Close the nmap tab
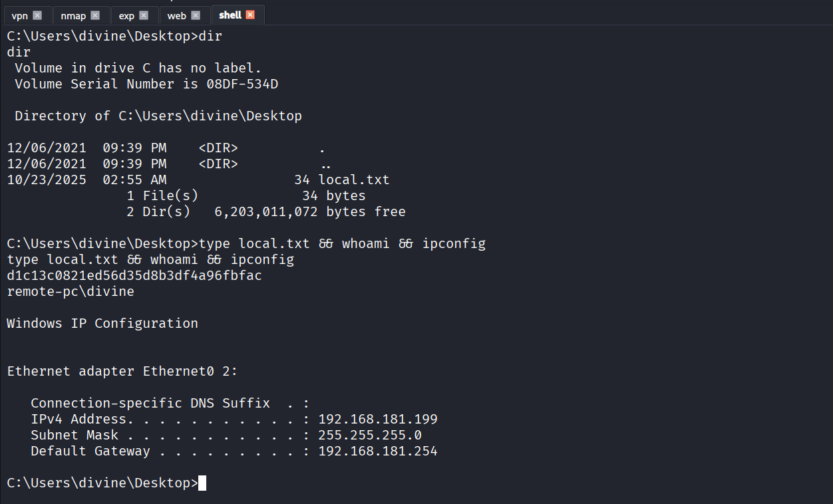This screenshot has height=504, width=833. (x=95, y=15)
